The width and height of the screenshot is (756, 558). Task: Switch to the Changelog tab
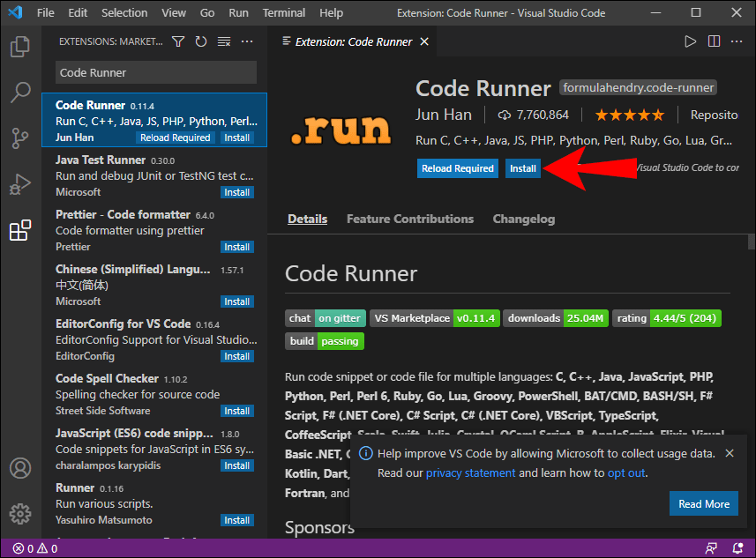coord(523,219)
